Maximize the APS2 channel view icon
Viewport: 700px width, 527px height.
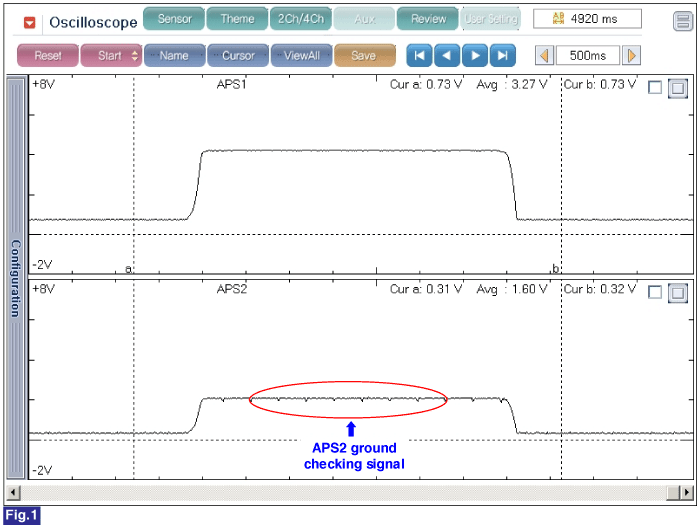[x=678, y=293]
